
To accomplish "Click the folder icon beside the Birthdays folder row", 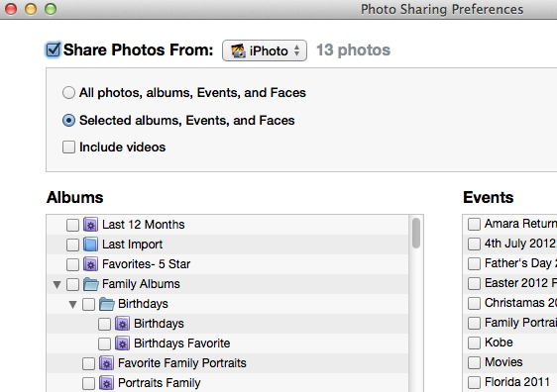I will point(107,304).
